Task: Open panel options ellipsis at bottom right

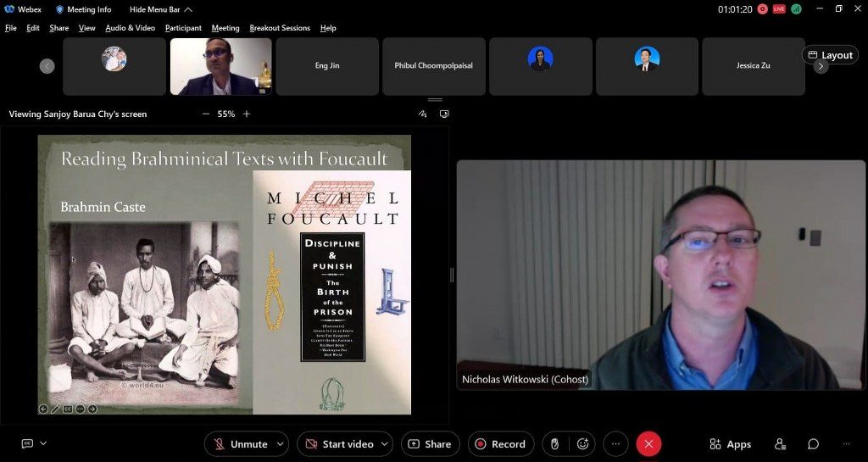Action: (x=846, y=443)
